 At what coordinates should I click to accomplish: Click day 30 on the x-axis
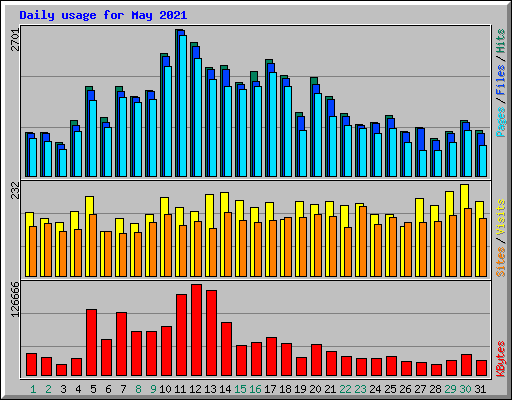click(x=465, y=389)
